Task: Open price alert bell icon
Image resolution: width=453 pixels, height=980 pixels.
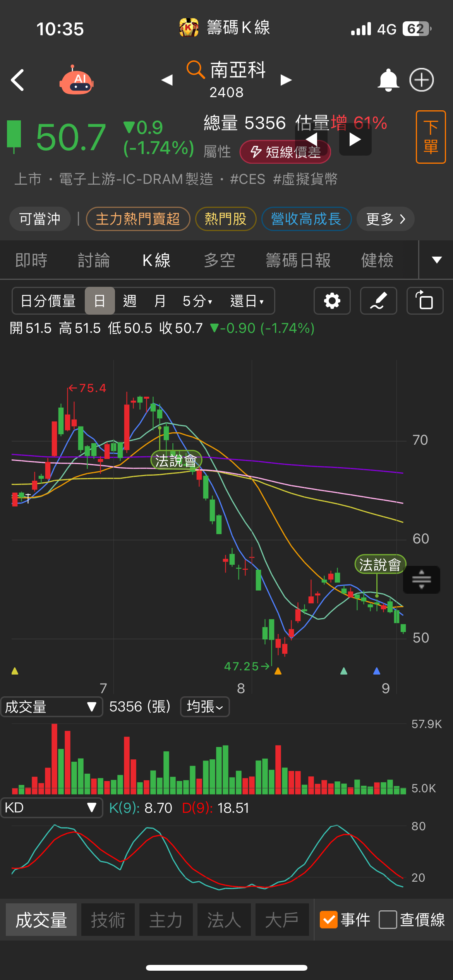Action: [x=388, y=80]
